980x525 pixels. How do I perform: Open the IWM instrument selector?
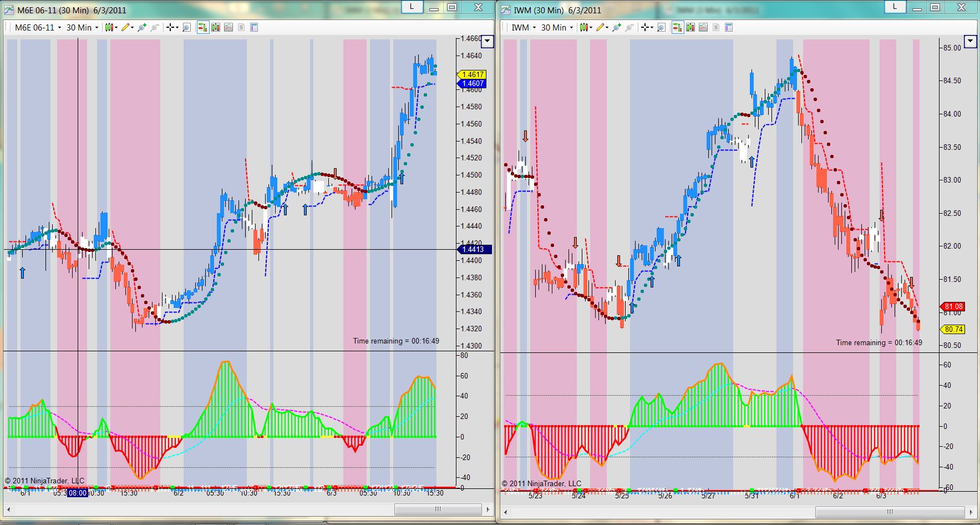(x=523, y=27)
